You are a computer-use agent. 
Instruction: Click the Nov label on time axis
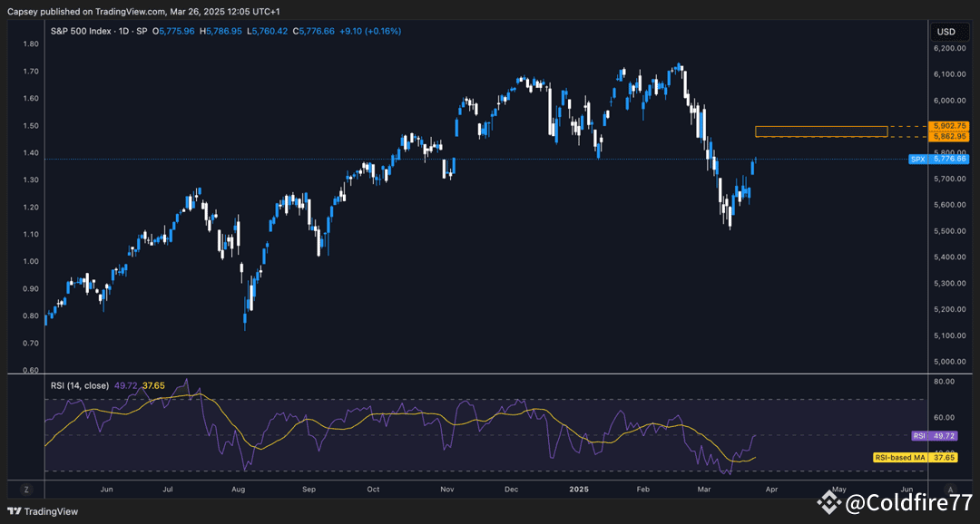point(446,489)
